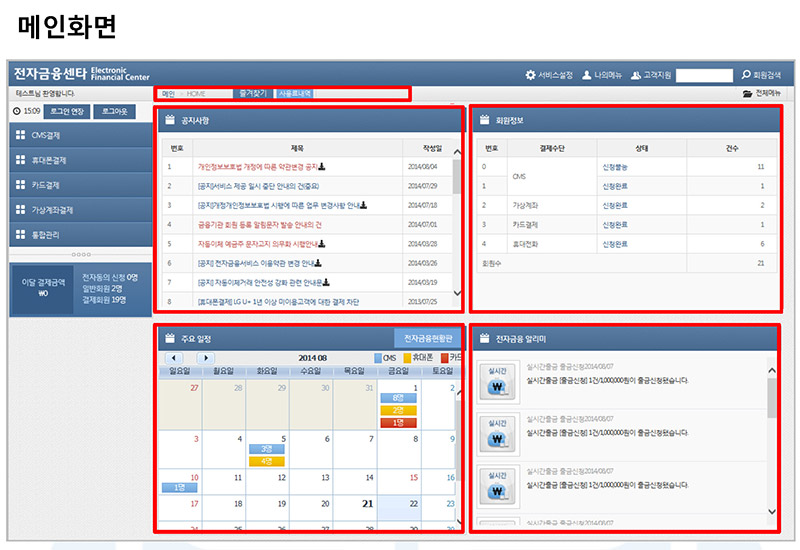Screen dimensions: 800x550
Task: Click the CMS결제 grid icon in sidebar
Action: click(20, 135)
